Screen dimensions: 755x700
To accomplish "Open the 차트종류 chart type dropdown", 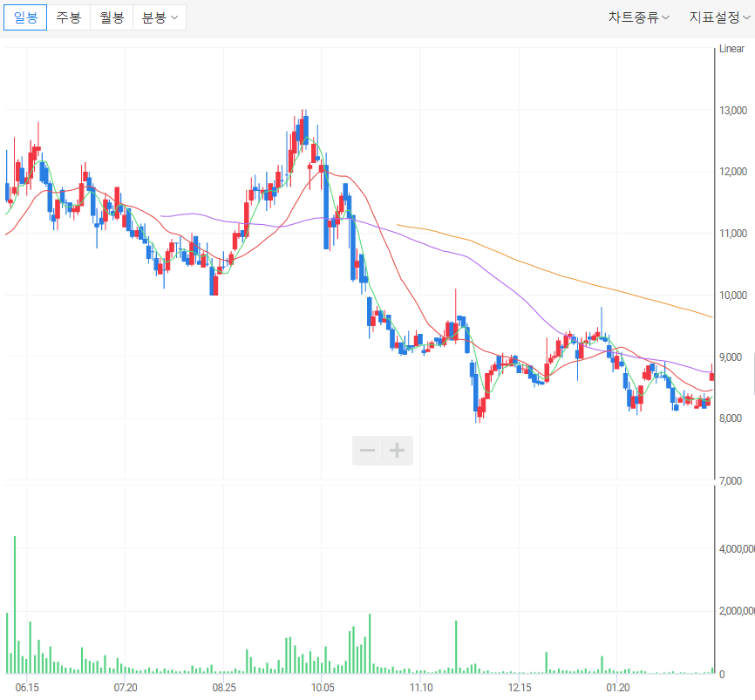I will click(638, 17).
